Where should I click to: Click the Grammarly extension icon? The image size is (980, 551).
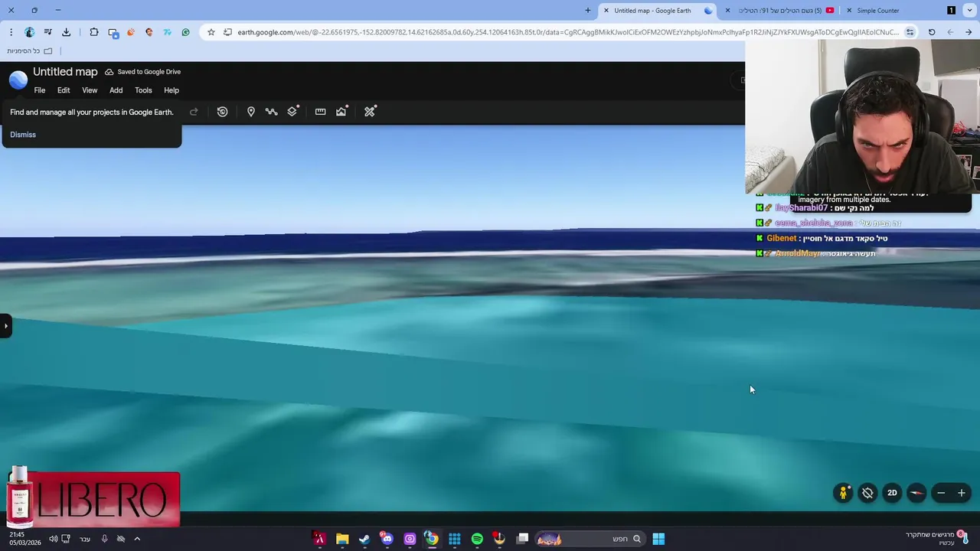185,32
